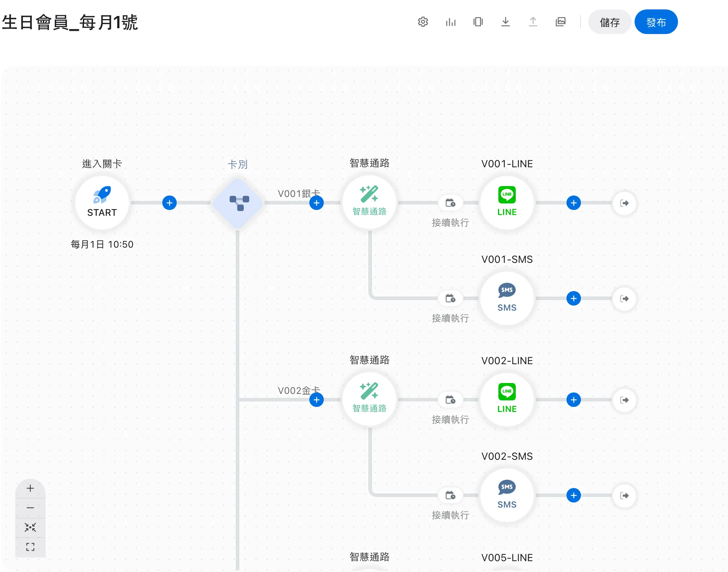
Task: Open the journey settings gear icon
Action: point(423,22)
